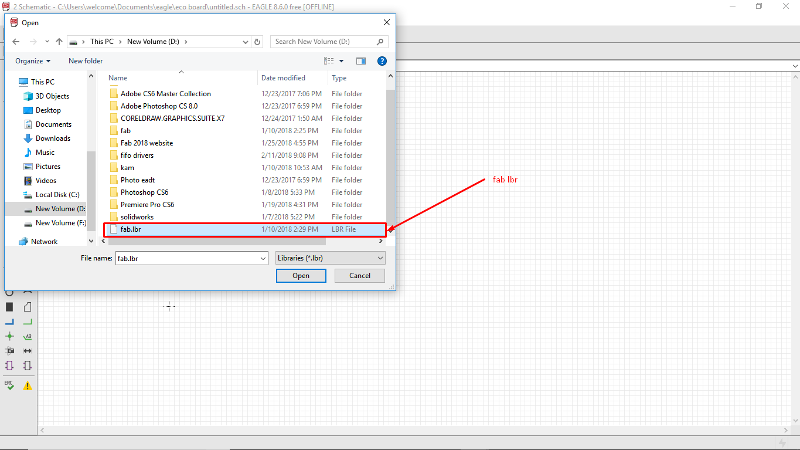Expand the address bar history dropdown

245,41
